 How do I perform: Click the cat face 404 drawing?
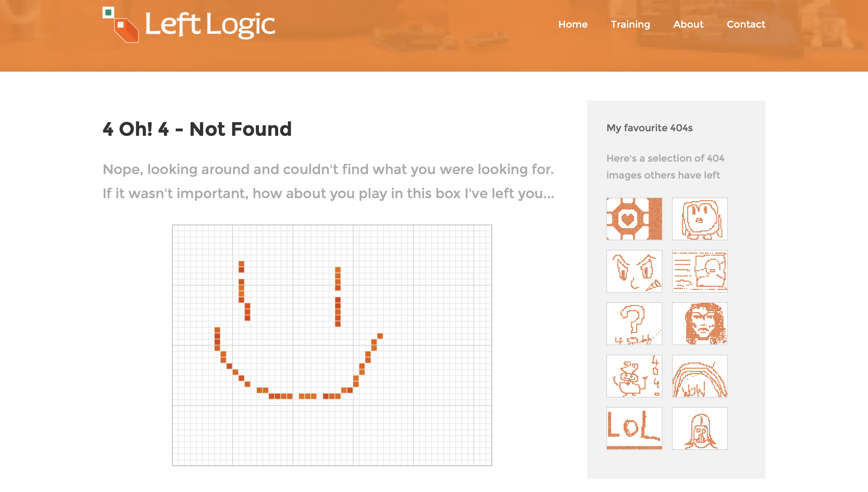[634, 271]
